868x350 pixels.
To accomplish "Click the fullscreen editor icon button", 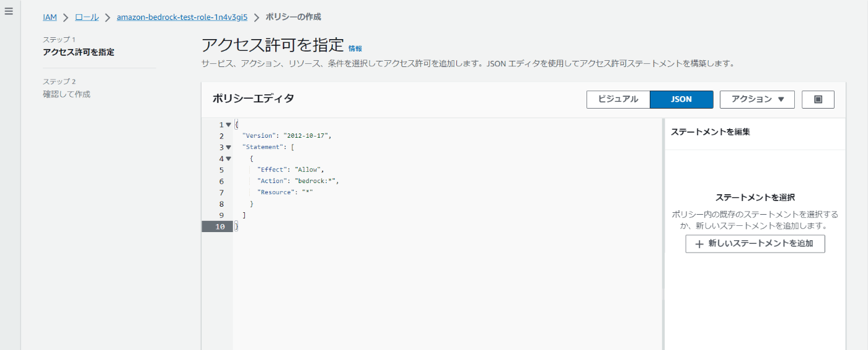I will [x=818, y=99].
